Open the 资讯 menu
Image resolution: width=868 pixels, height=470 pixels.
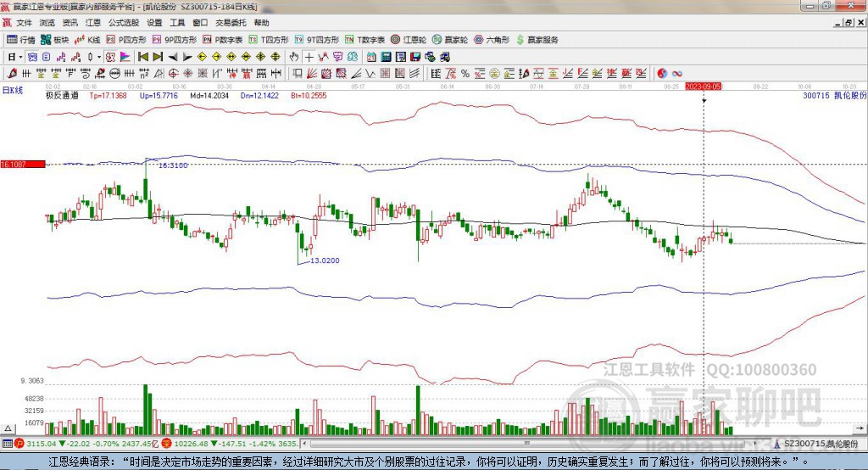click(x=70, y=23)
